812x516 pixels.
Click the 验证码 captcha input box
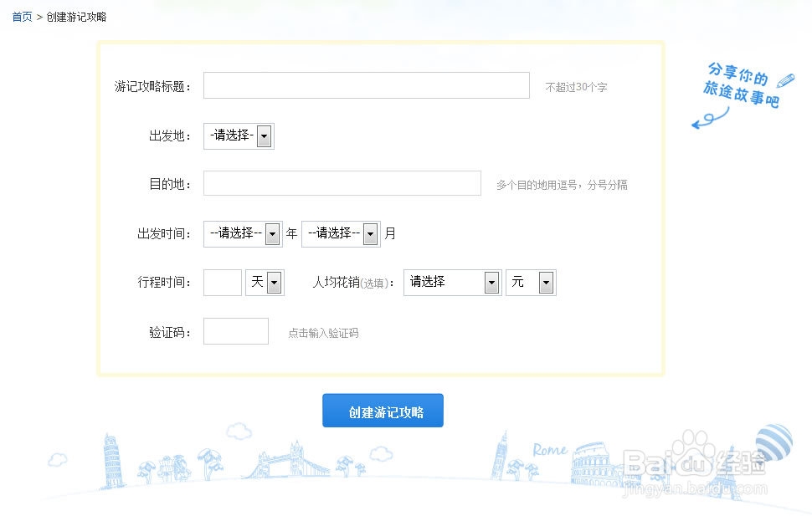tap(235, 331)
